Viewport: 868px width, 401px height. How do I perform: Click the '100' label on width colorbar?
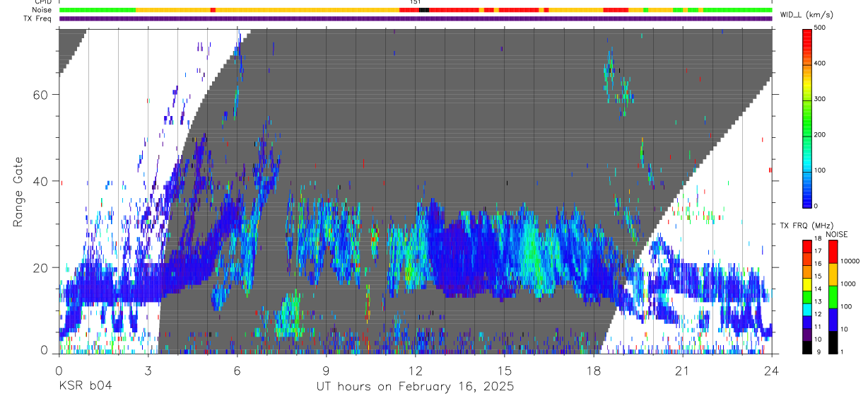(x=821, y=170)
